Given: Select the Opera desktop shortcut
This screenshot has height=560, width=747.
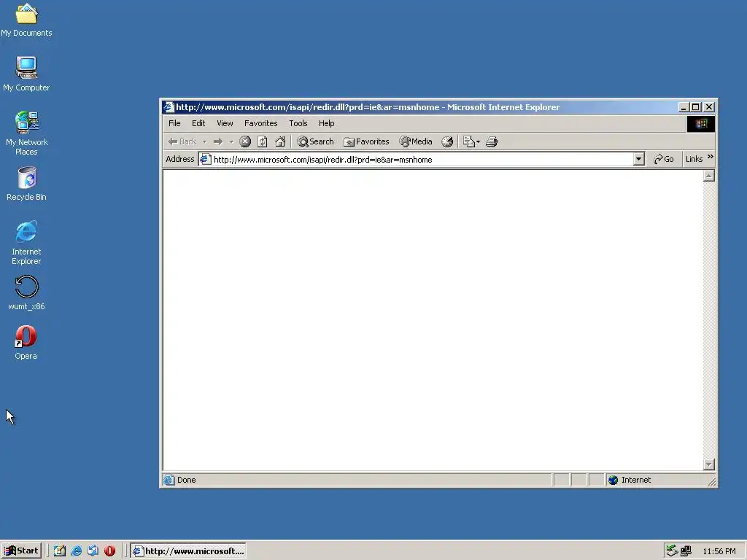Looking at the screenshot, I should [x=26, y=343].
